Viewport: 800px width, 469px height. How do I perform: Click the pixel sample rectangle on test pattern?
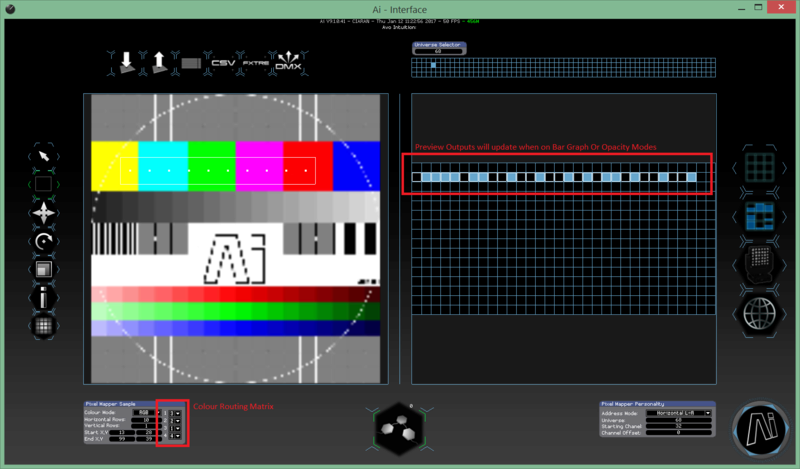point(218,170)
